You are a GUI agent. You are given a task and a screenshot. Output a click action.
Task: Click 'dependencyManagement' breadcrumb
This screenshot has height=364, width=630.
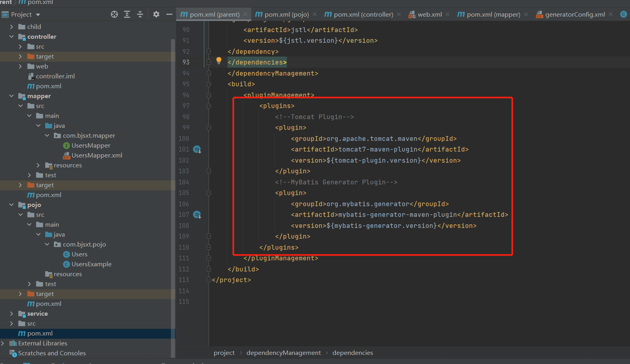tap(283, 353)
